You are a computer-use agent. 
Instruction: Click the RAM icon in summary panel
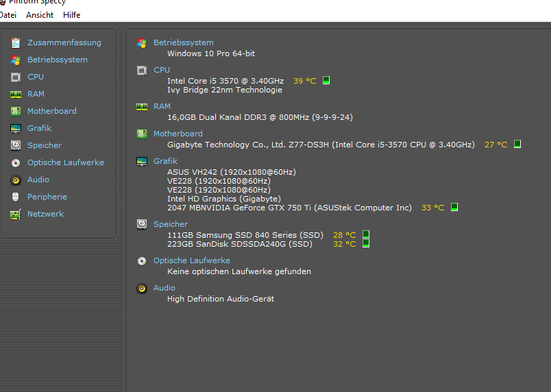(142, 106)
